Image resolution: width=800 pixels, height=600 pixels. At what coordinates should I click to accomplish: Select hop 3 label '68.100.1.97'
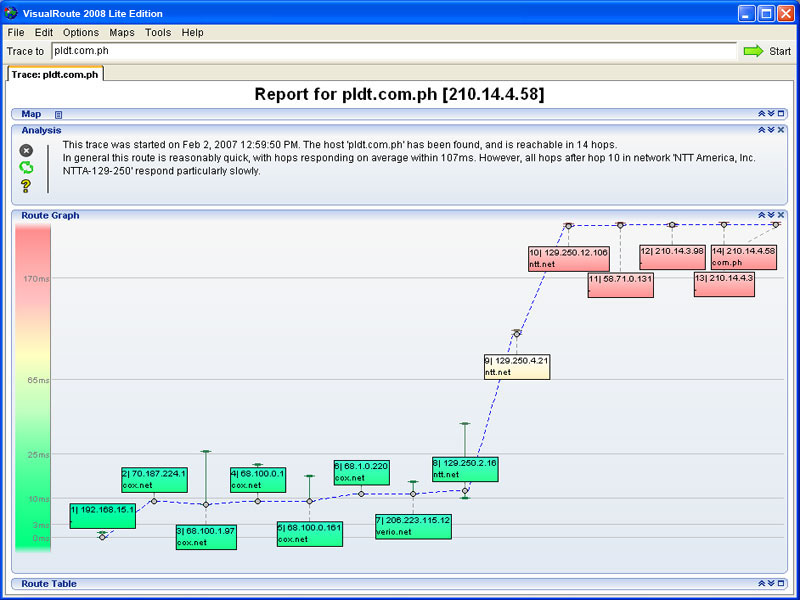tap(206, 537)
